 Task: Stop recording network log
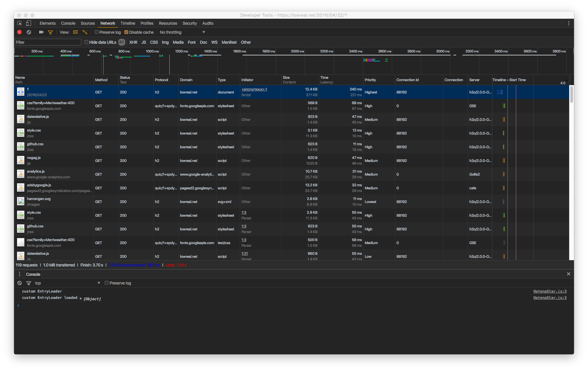pyautogui.click(x=19, y=32)
